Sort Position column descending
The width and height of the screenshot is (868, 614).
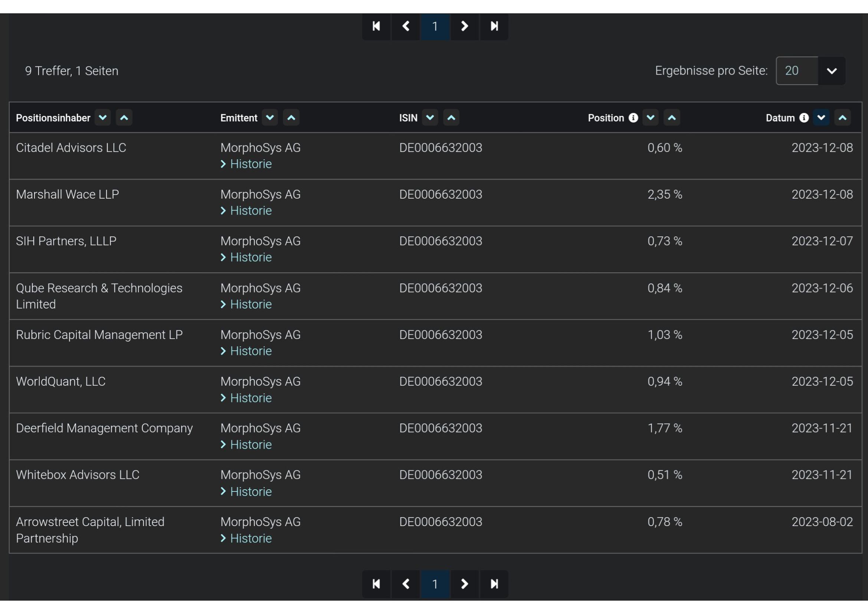tap(650, 118)
